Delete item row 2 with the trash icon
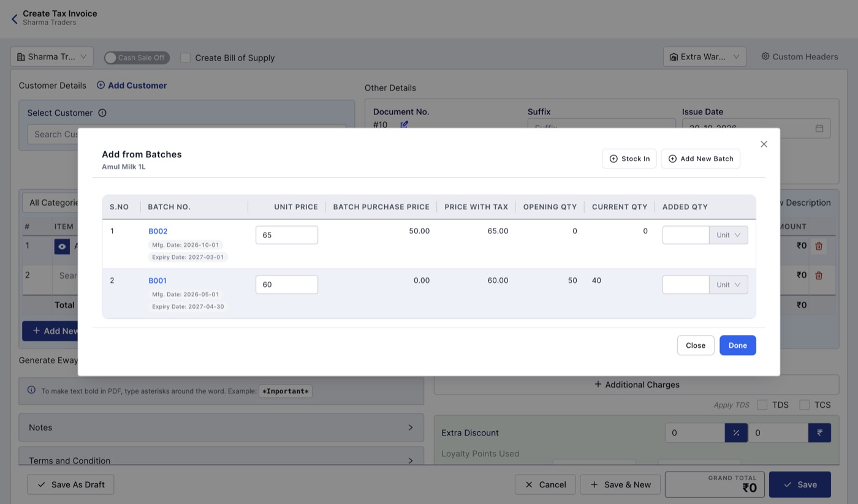 click(x=819, y=276)
